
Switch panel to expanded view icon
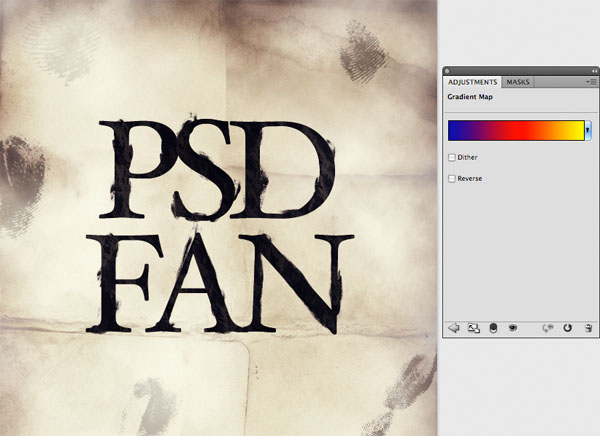[474, 328]
